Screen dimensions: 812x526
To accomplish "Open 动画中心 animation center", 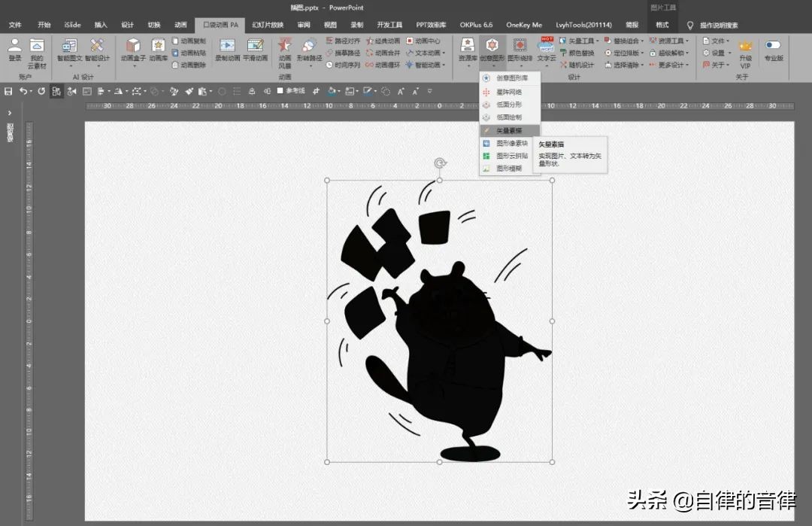I will tap(423, 41).
